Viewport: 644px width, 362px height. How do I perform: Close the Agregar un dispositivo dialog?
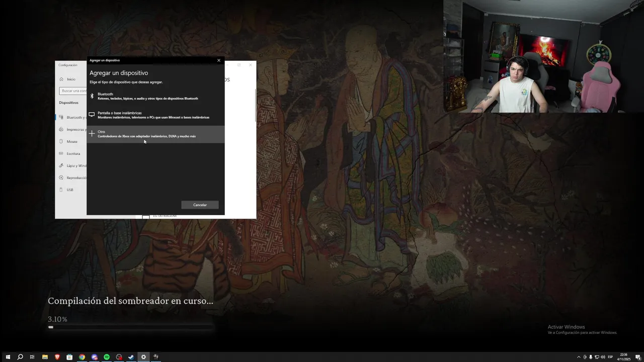click(219, 60)
